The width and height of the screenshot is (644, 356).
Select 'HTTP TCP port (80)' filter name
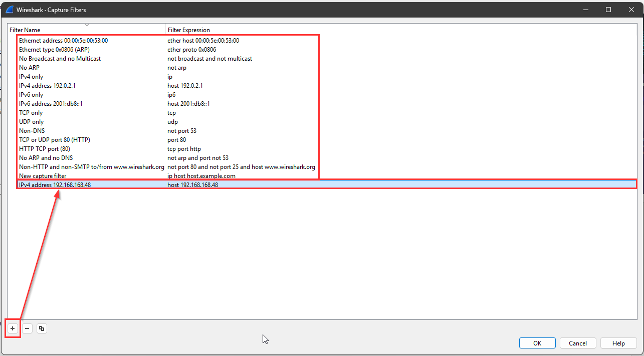(x=45, y=149)
